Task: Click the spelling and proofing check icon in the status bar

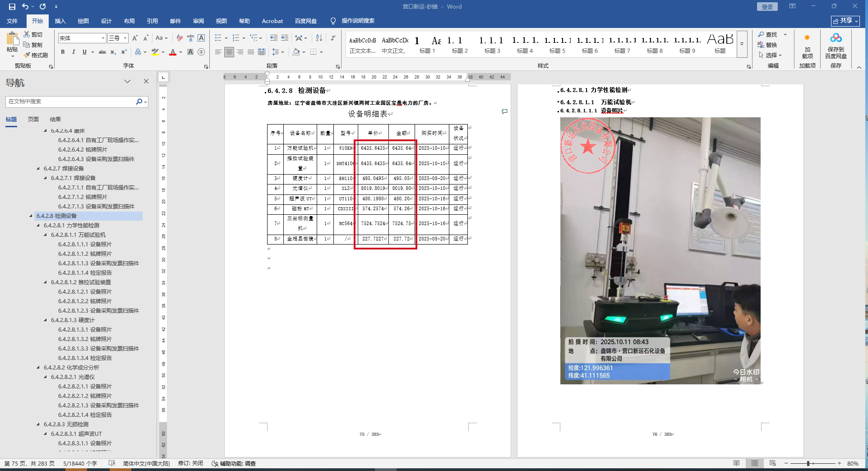Action: point(112,463)
